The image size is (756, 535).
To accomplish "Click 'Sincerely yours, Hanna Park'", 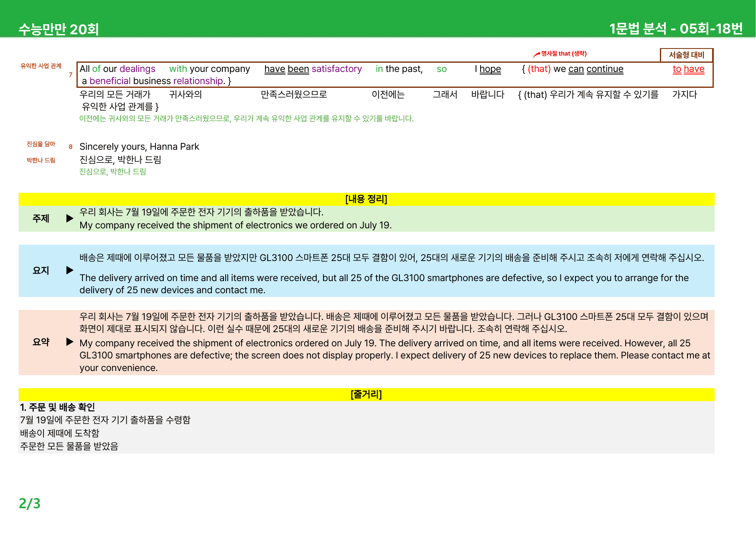I will [139, 147].
